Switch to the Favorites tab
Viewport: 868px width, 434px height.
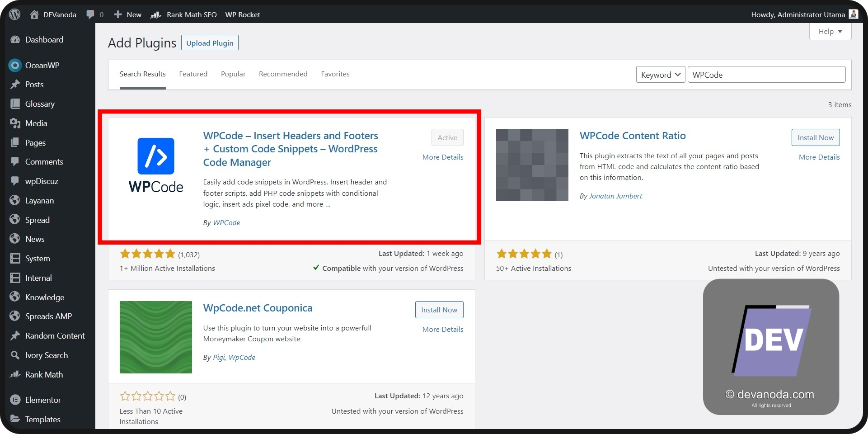(x=335, y=74)
